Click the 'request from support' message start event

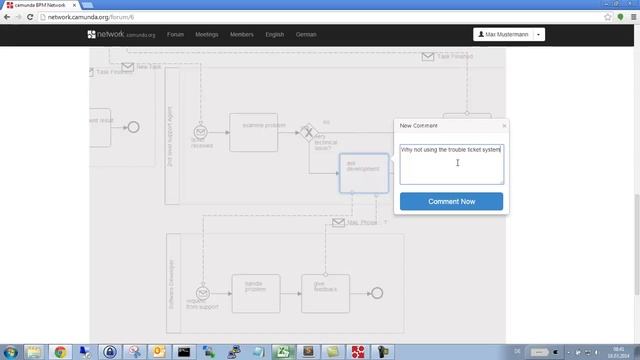click(203, 293)
